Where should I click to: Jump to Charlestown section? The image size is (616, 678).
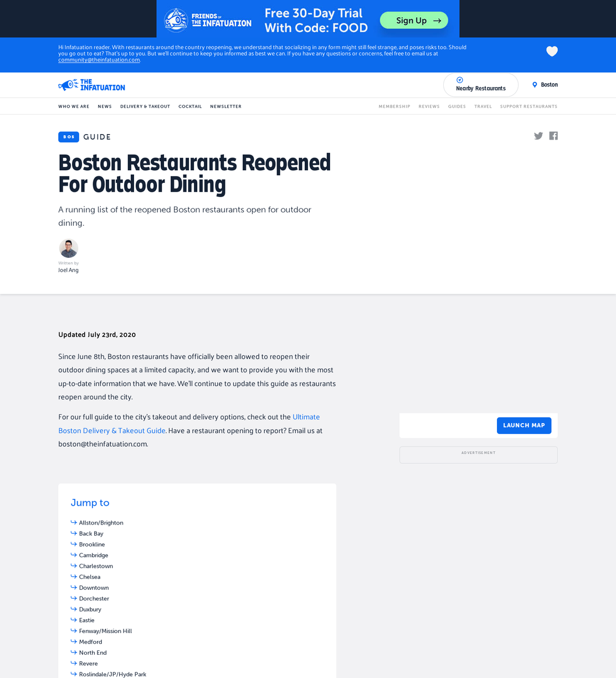click(x=96, y=566)
